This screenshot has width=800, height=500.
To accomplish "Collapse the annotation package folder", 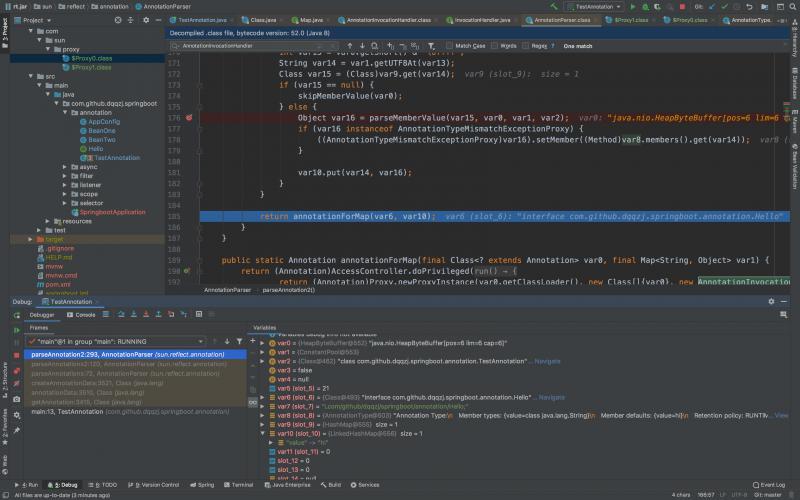I will (x=66, y=112).
